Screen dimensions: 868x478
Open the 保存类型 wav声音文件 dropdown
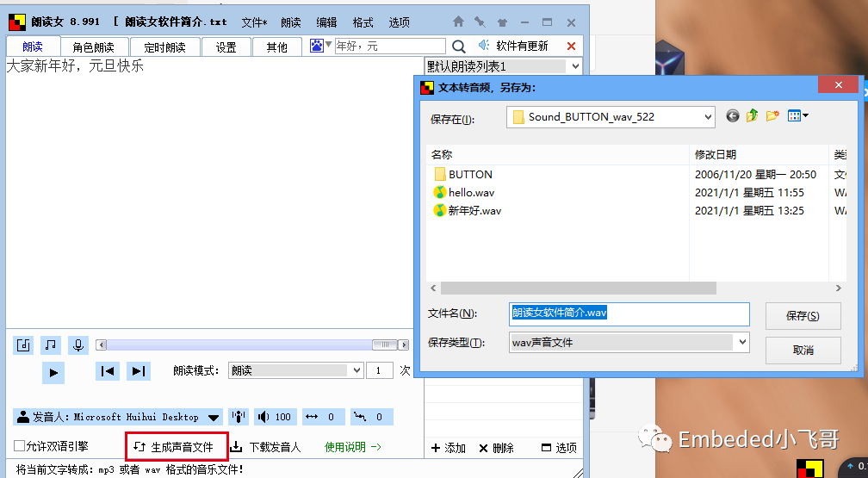629,342
